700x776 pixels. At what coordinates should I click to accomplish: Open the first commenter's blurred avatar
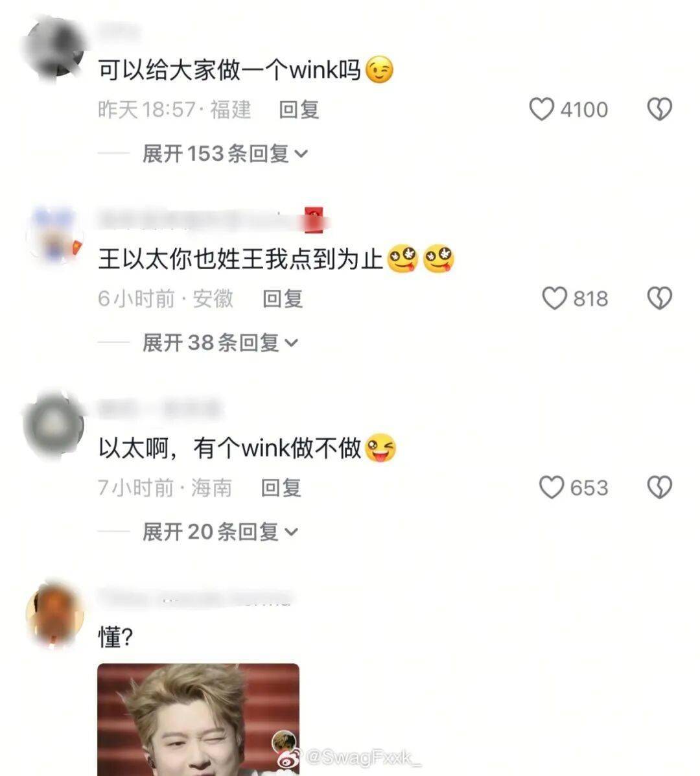click(x=54, y=48)
